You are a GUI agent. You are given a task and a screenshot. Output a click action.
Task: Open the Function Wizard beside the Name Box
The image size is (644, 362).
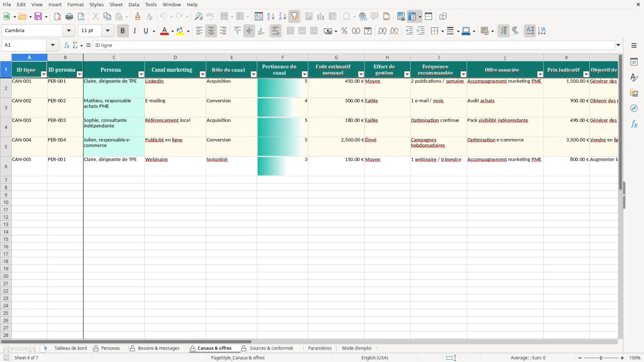click(x=67, y=45)
